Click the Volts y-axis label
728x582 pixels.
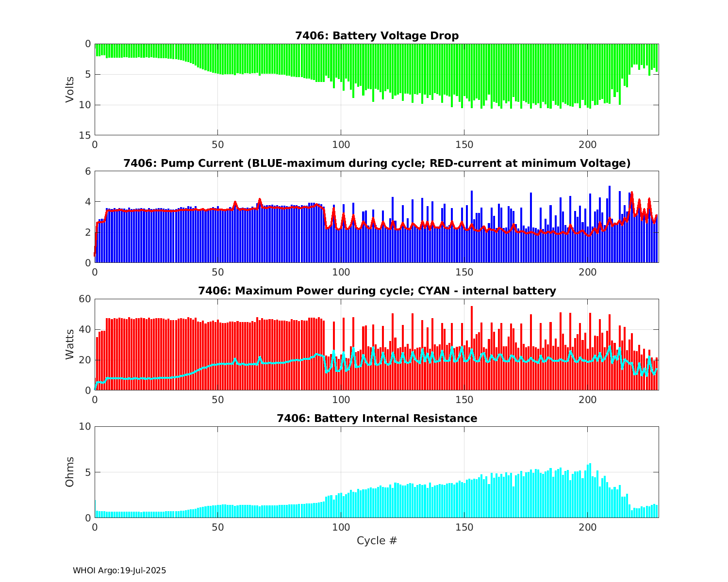[70, 89]
